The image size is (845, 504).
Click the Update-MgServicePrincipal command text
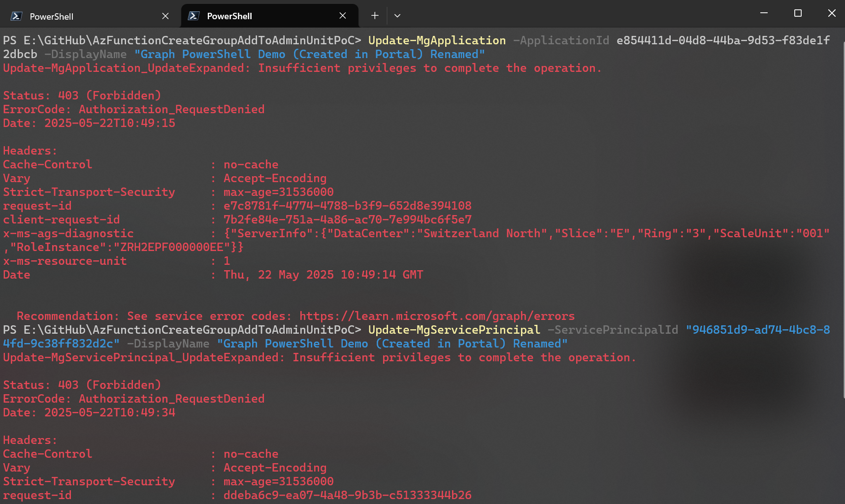pos(454,330)
